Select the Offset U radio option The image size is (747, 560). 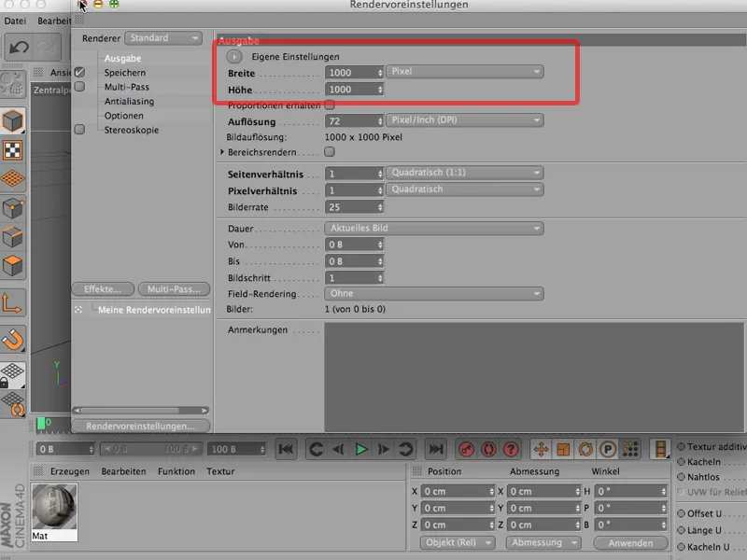pos(682,513)
